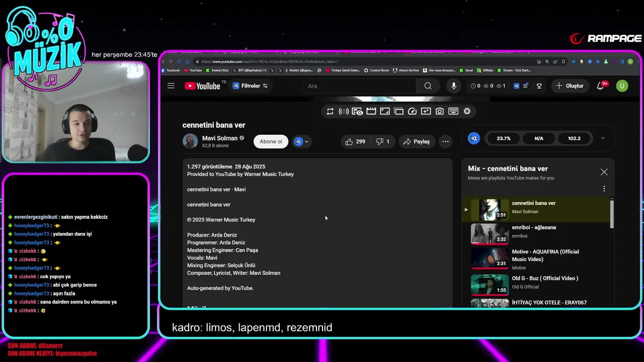Play Old G - Buz from the mix
This screenshot has width=644, height=362.
(536, 284)
